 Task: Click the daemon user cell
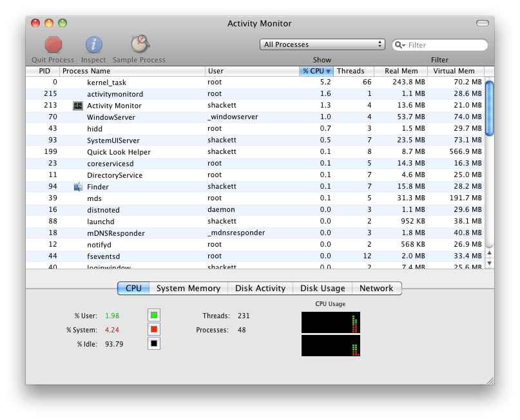coord(221,209)
